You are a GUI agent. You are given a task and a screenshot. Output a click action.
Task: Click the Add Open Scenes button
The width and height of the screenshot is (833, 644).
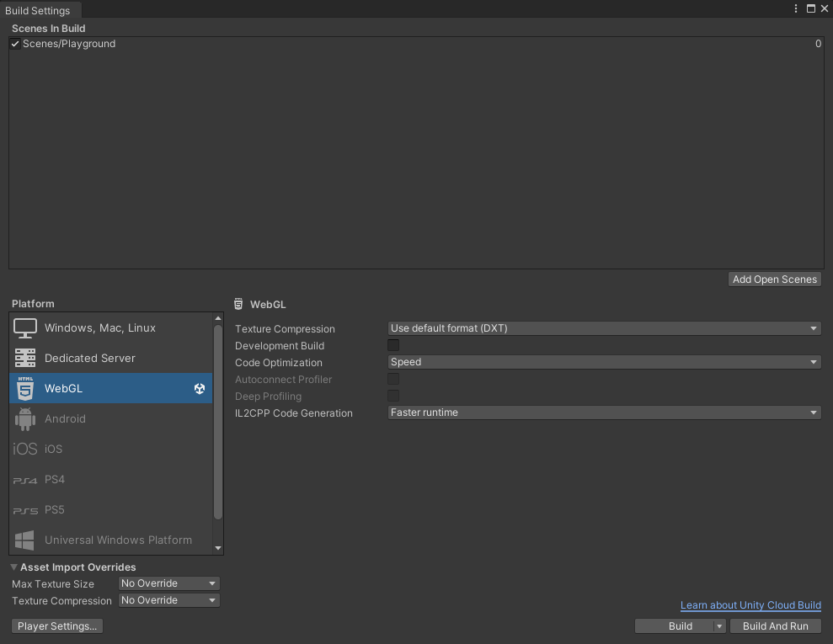click(x=775, y=279)
